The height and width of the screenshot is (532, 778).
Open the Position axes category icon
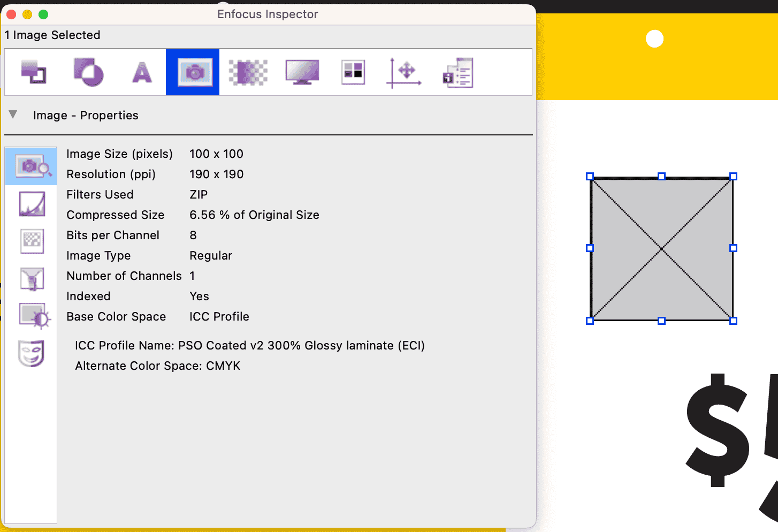(x=404, y=73)
